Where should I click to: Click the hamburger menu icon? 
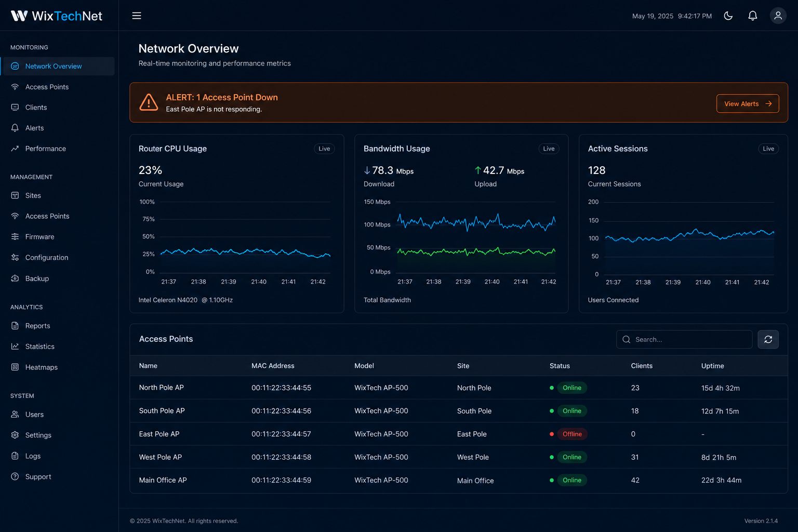[137, 16]
